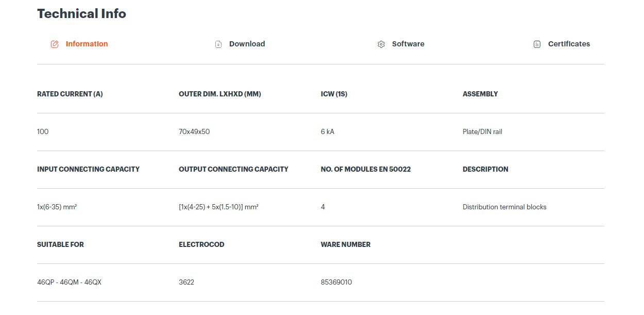Click the Information tab pencil icon
The width and height of the screenshot is (644, 315).
[55, 44]
